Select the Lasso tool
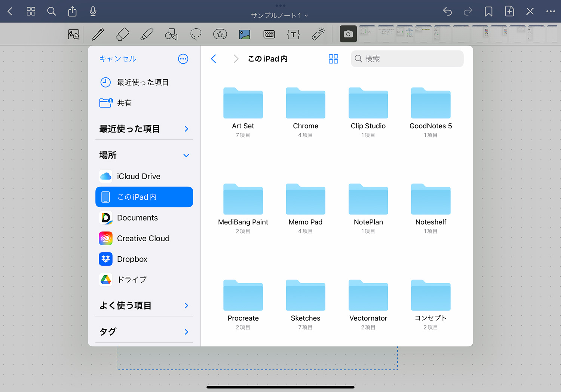561x392 pixels. click(196, 34)
